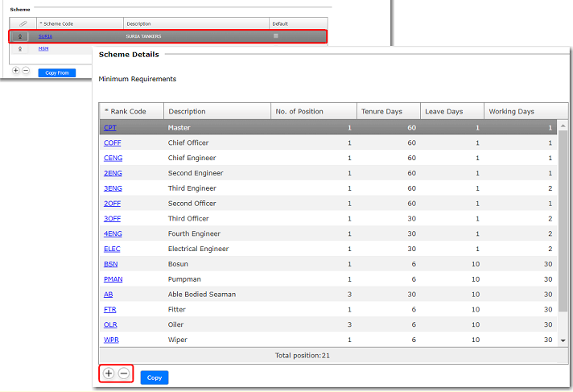Viewport: 573px width, 392px height.
Task: Toggle the Default checkbox for SURIA TANKERS
Action: 276,36
